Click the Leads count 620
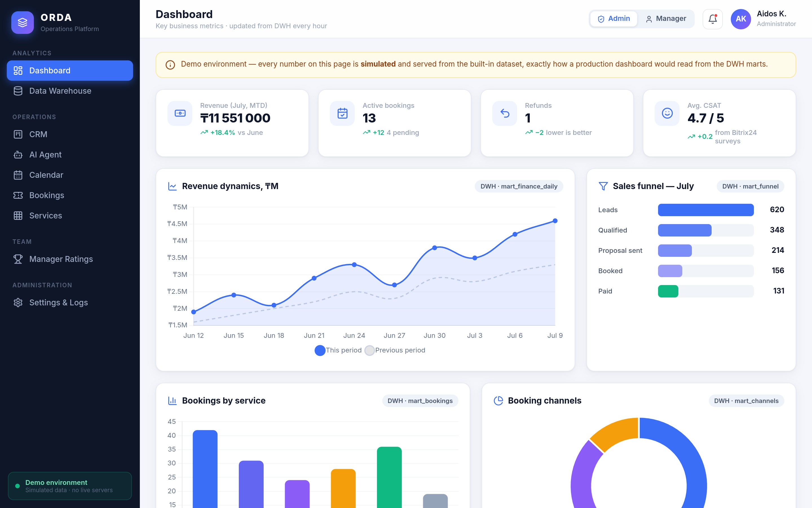The image size is (812, 508). [x=777, y=210]
